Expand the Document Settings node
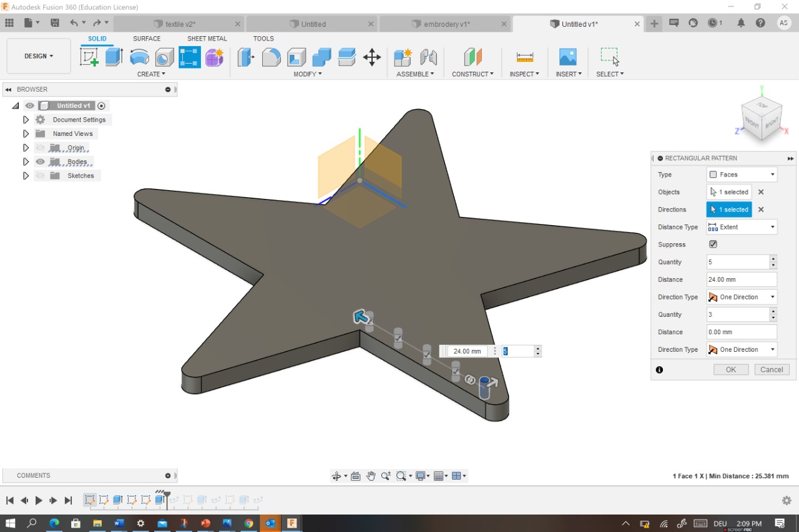 coord(26,120)
